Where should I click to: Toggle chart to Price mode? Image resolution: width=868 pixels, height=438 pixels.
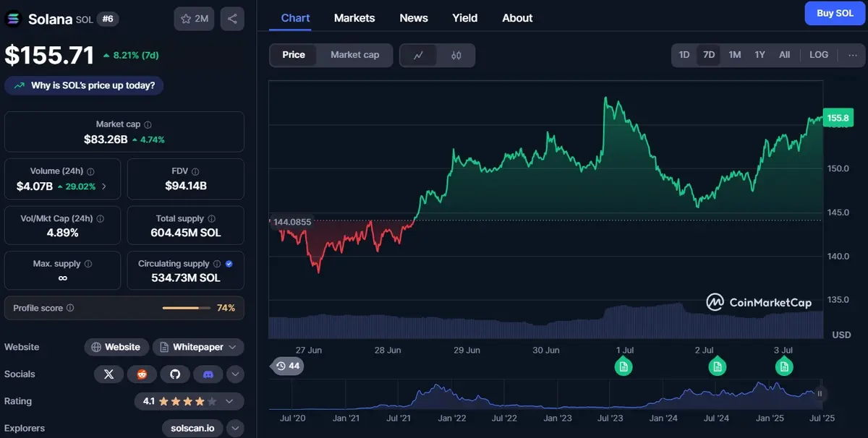click(x=294, y=55)
